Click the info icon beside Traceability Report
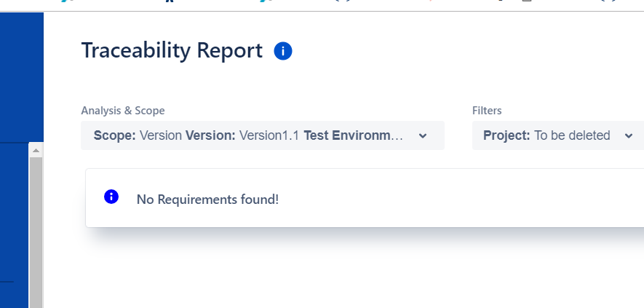 (x=283, y=51)
